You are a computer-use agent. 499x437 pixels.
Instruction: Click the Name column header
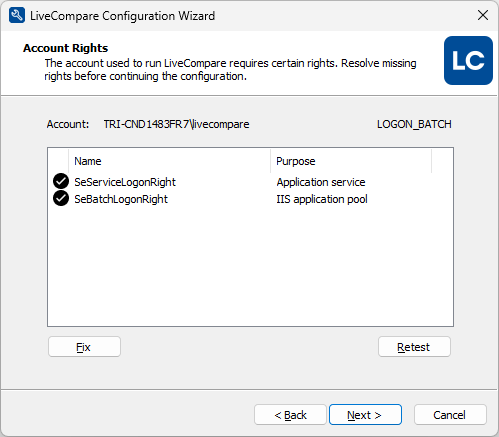[x=169, y=161]
